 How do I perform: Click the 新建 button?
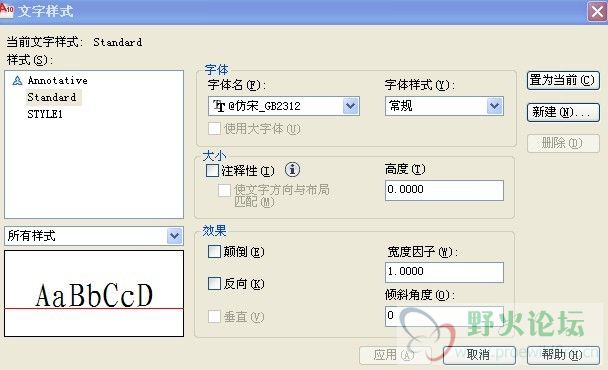[563, 112]
